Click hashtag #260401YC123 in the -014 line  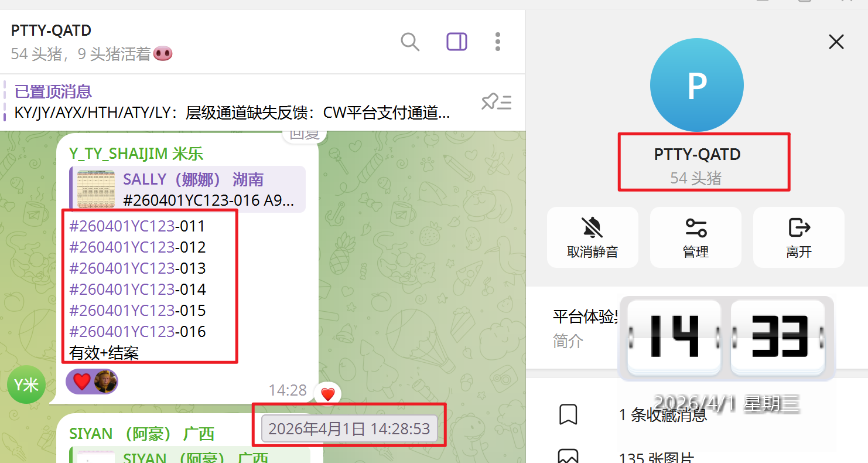click(122, 290)
